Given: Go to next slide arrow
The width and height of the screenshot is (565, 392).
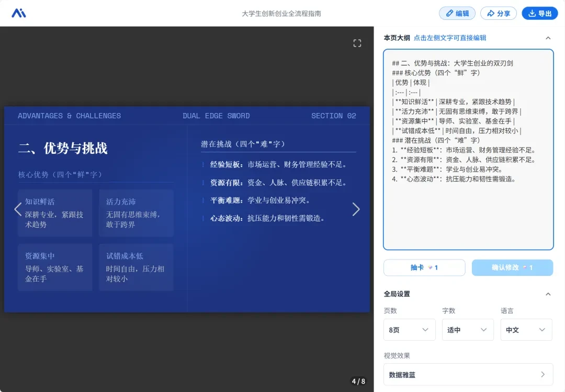Looking at the screenshot, I should (356, 209).
